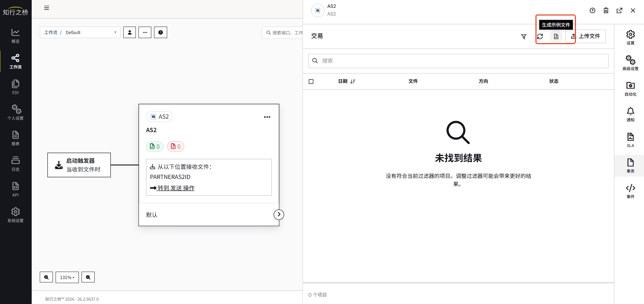Open 个人设置 in the sidebar
The height and width of the screenshot is (304, 644).
16,113
